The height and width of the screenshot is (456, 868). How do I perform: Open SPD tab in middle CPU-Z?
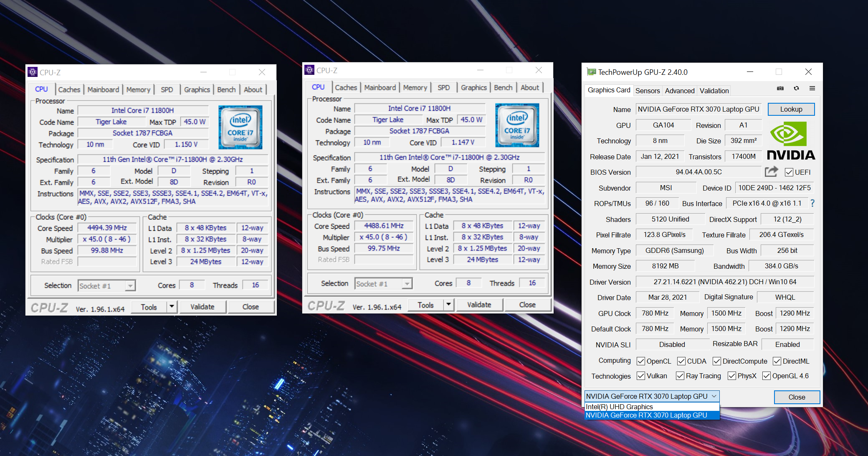(444, 87)
